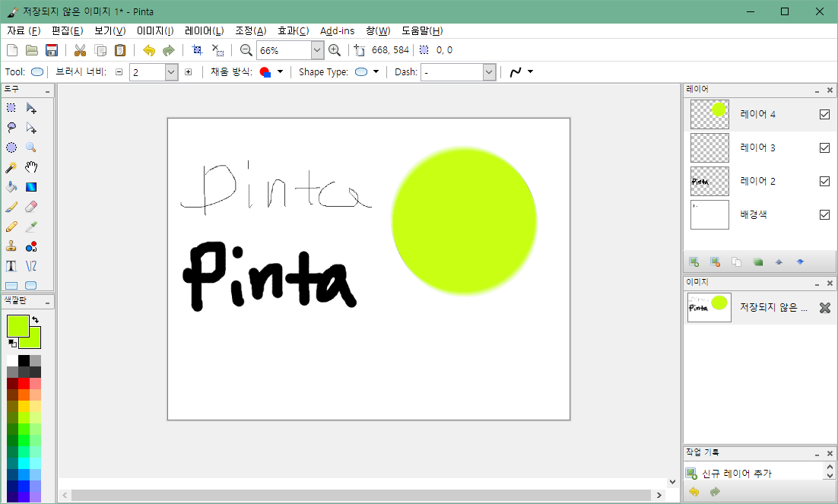Select the 레이어 2 thumbnail
The image size is (838, 504).
click(709, 181)
